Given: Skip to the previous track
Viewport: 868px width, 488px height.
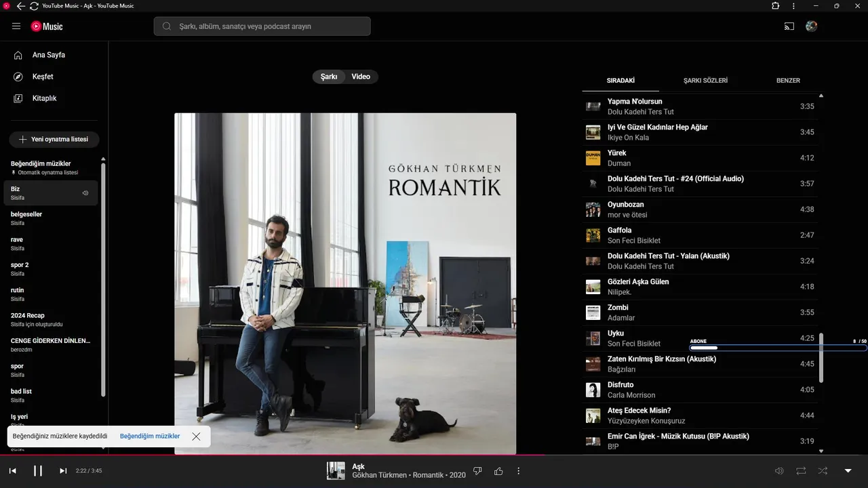Looking at the screenshot, I should [13, 471].
